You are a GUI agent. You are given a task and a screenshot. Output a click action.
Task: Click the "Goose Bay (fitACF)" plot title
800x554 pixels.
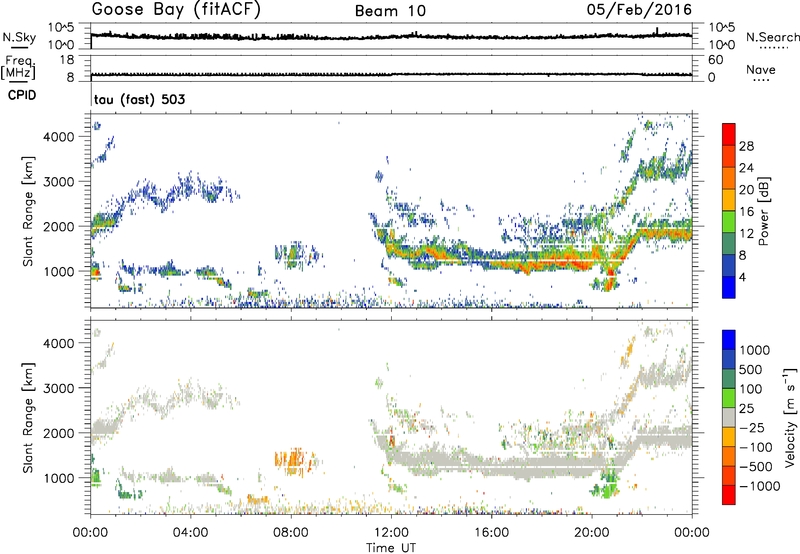pos(176,9)
